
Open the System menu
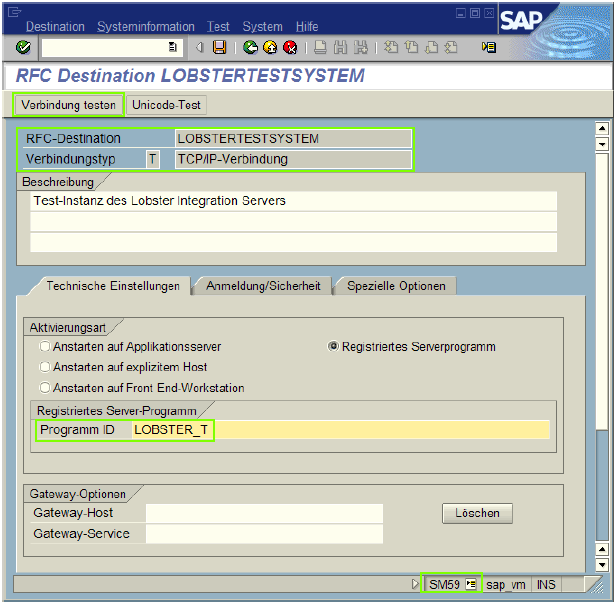[x=262, y=27]
